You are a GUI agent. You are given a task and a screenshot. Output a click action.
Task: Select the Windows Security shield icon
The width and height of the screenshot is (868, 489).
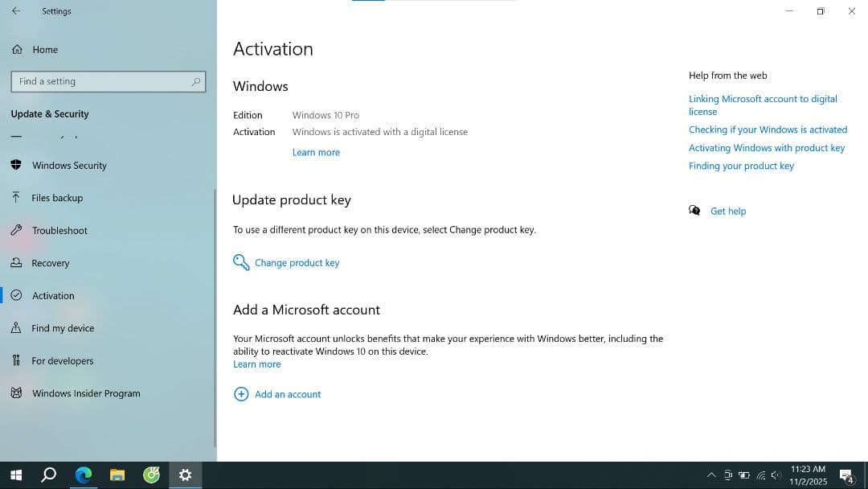click(x=17, y=165)
